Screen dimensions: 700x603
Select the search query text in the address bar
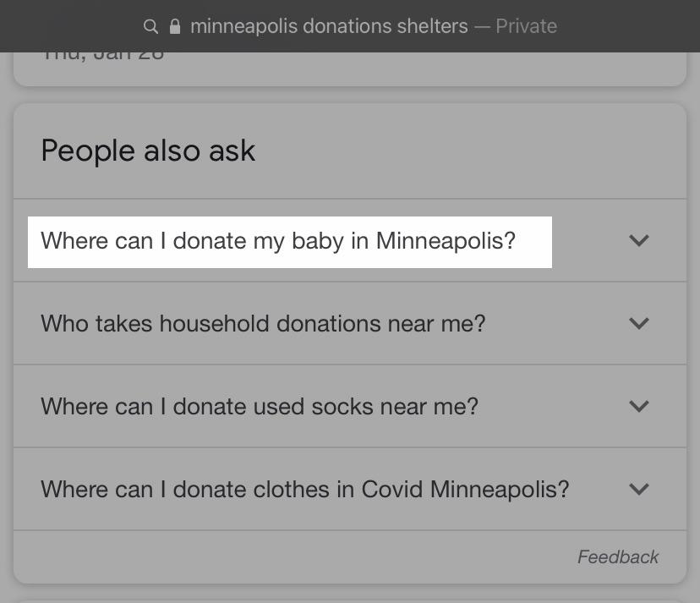329,26
